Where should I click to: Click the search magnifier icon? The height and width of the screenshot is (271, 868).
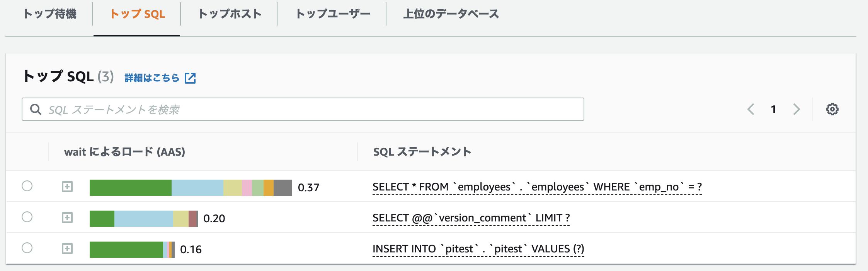36,110
